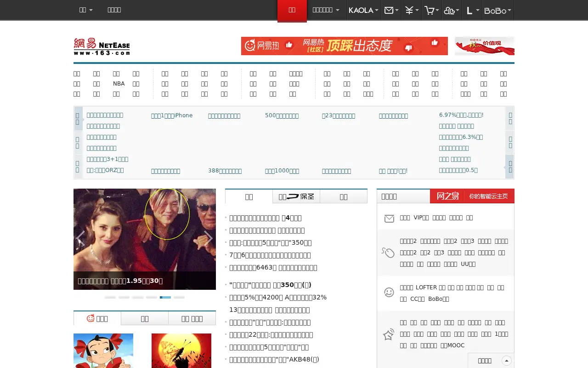The width and height of the screenshot is (588, 368).
Task: Click the orange 顶踩出态度 banner ad
Action: point(345,46)
